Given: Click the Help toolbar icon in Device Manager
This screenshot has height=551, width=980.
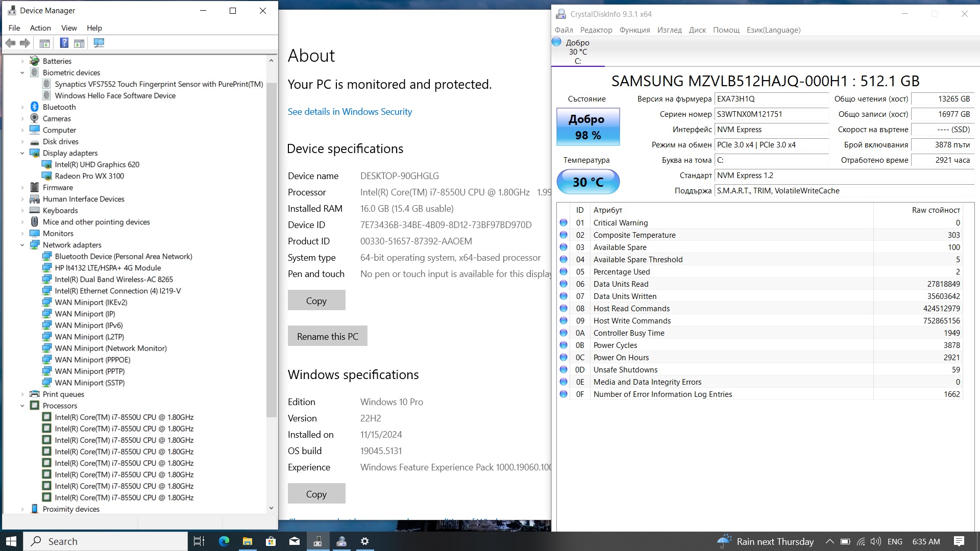Looking at the screenshot, I should pos(64,43).
